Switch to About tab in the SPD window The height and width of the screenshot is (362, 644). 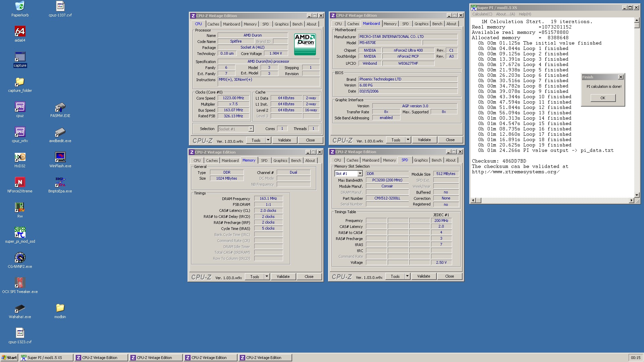pyautogui.click(x=451, y=160)
